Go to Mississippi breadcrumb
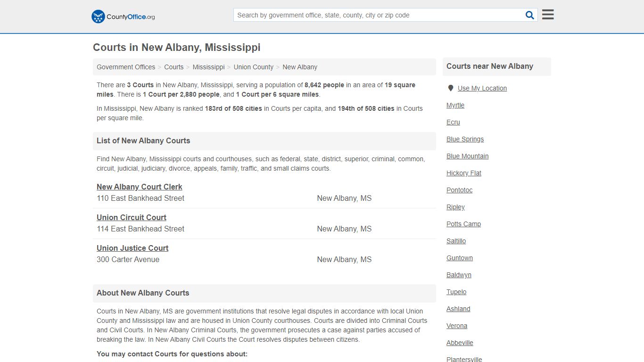Viewport: 644px width, 362px height. click(x=208, y=67)
